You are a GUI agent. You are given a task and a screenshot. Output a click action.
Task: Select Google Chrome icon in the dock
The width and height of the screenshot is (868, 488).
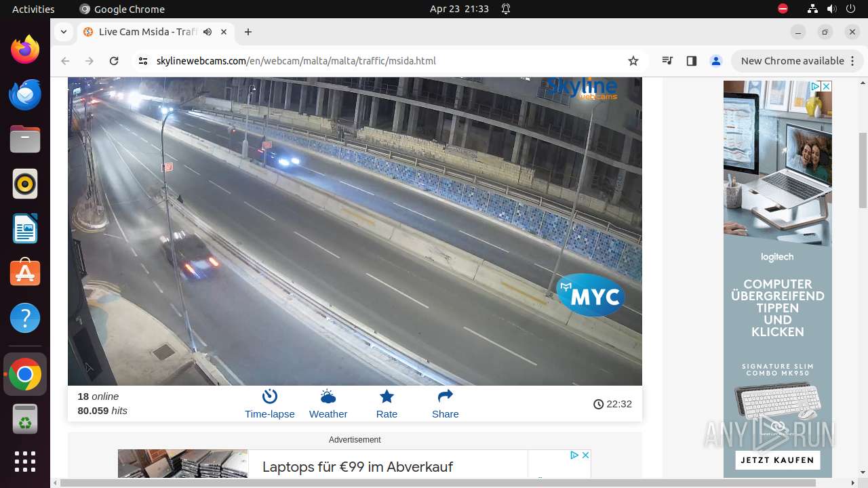[25, 374]
